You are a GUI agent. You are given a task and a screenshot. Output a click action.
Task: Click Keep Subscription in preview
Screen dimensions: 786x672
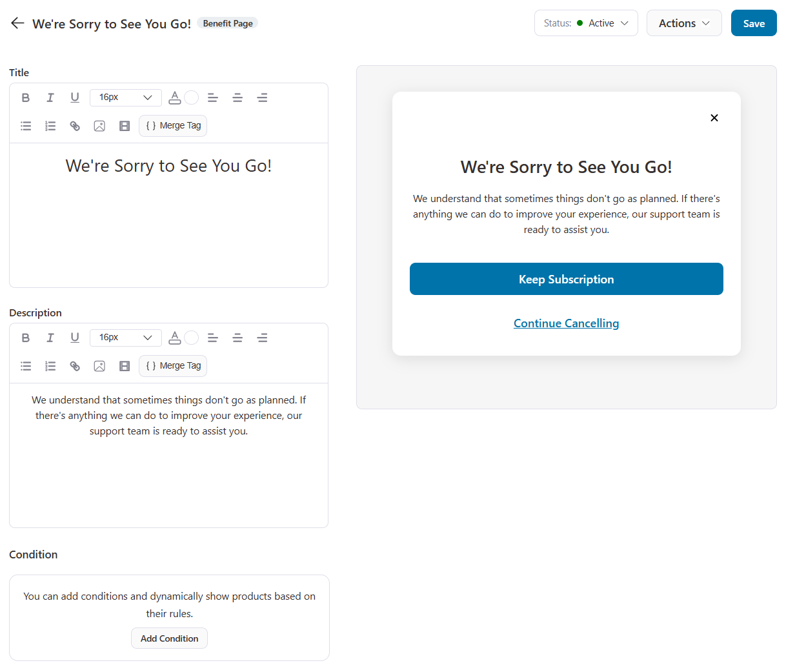(x=567, y=279)
